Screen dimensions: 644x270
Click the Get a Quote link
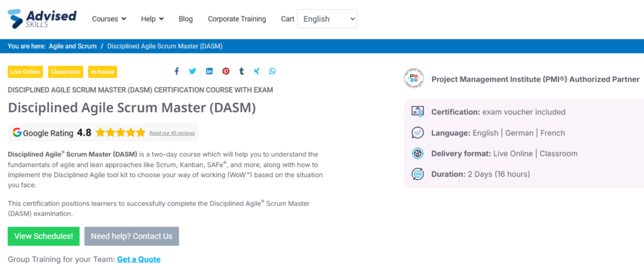click(139, 259)
